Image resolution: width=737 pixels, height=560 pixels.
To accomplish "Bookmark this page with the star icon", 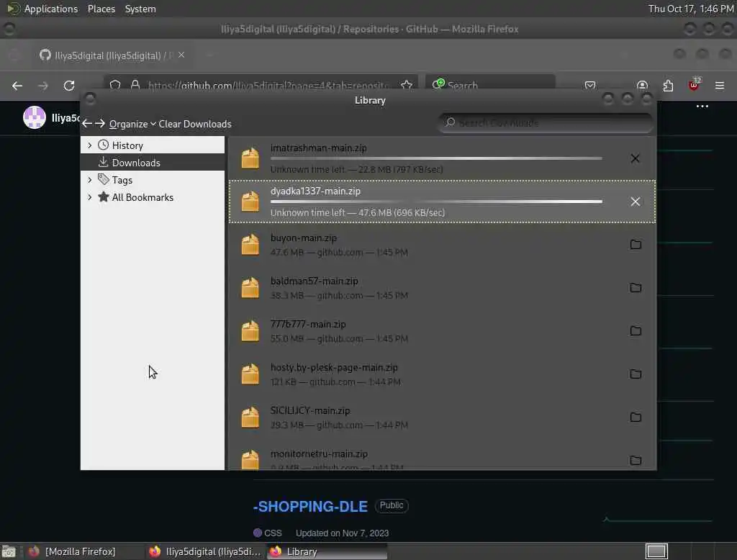I will [407, 86].
